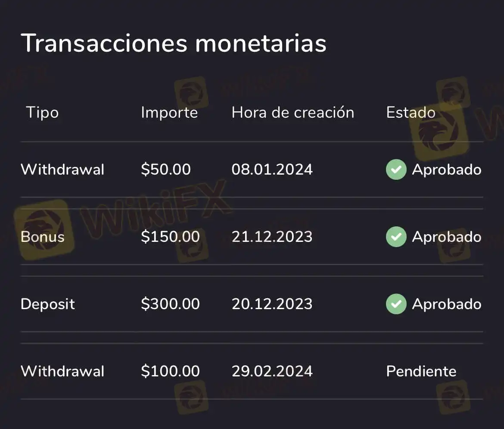Open the Bonus transaction type label
Viewport: 504px width, 429px height.
click(x=43, y=237)
